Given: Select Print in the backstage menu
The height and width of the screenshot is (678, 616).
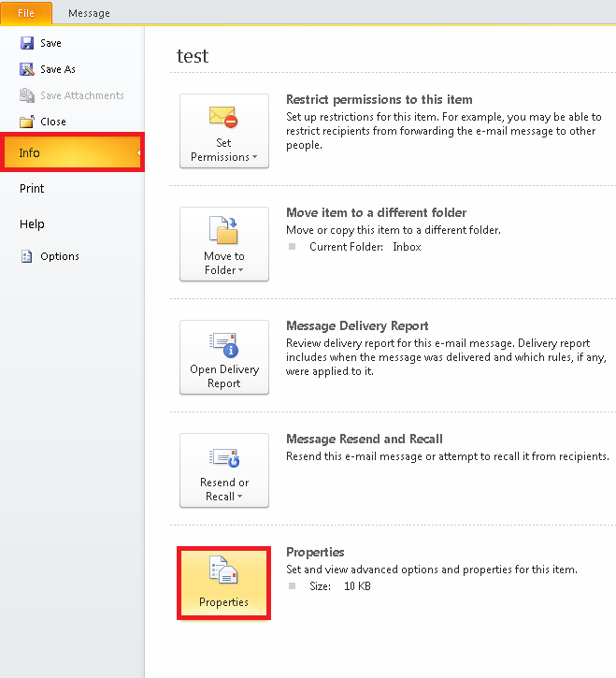Looking at the screenshot, I should tap(32, 189).
